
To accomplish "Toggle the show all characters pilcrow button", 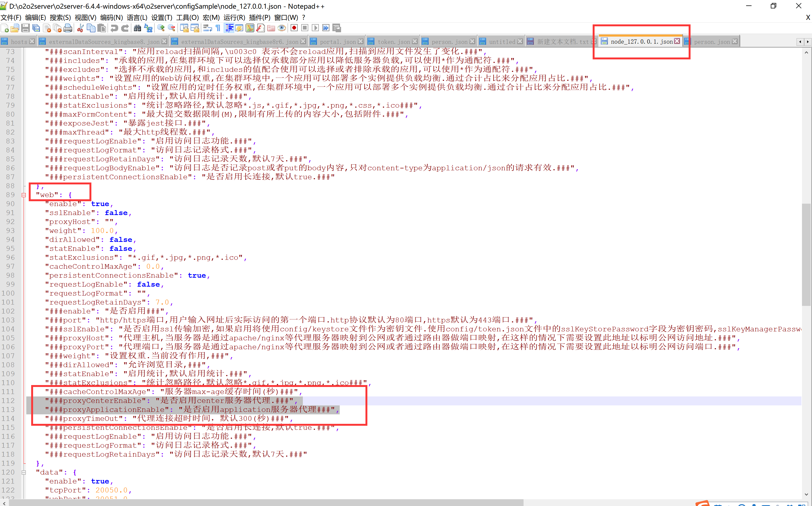I will 218,28.
